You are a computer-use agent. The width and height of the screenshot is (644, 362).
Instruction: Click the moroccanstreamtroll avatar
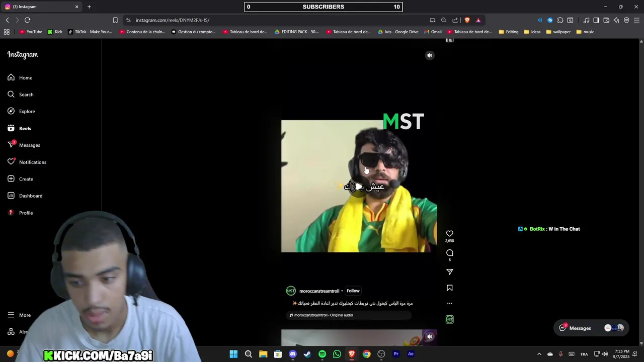coord(291,291)
